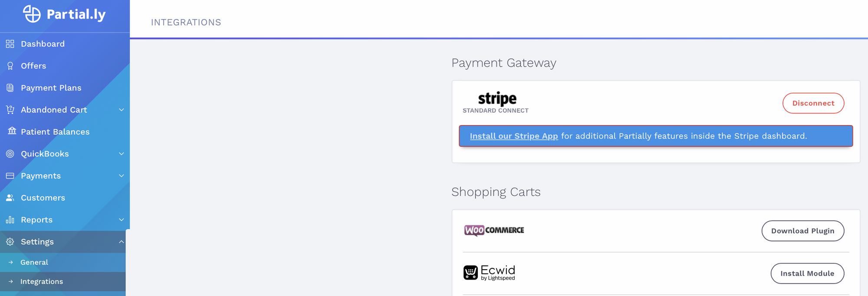This screenshot has width=868, height=296.
Task: Expand the Abandoned Cart submenu chevron
Action: pyautogui.click(x=122, y=110)
